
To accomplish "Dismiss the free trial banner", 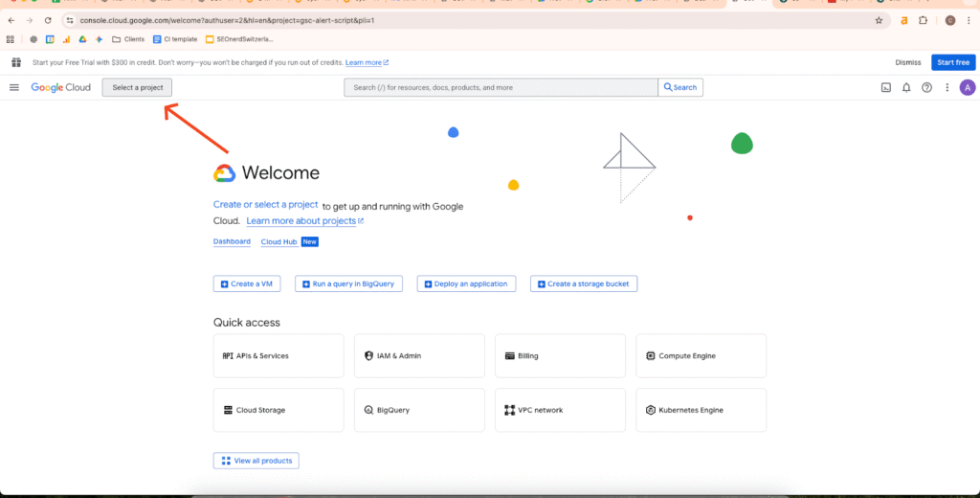I will click(x=907, y=62).
